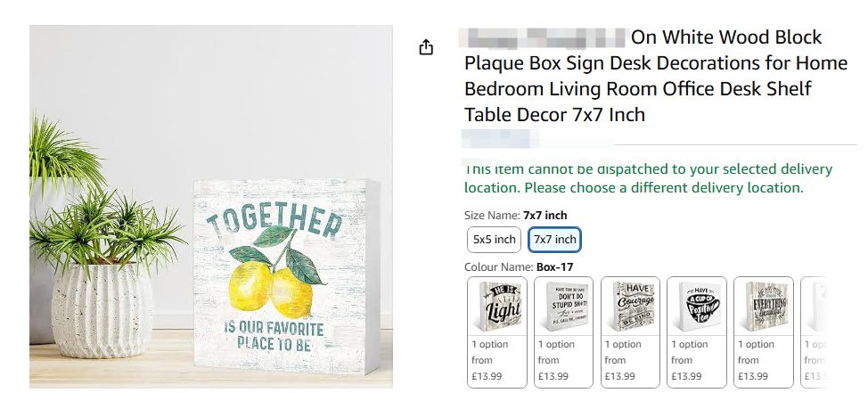Click £13.99 price under 'He Is Light'
Screen dimensions: 868x393
point(487,376)
